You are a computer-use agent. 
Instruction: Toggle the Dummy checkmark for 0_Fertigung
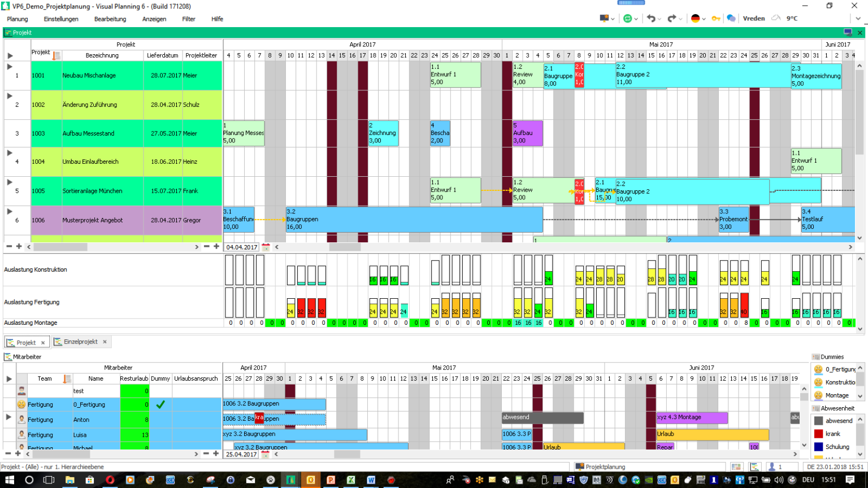pyautogui.click(x=160, y=404)
